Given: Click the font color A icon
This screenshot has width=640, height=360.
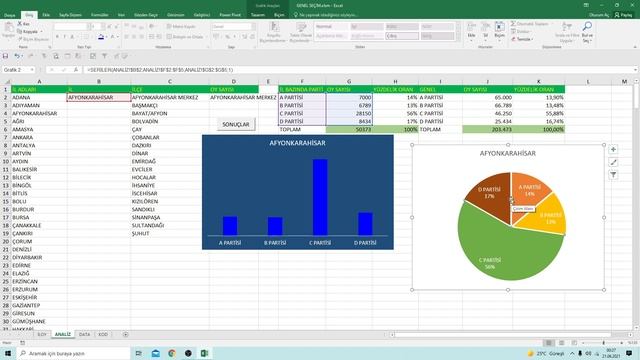Looking at the screenshot, I should pyautogui.click(x=113, y=37).
